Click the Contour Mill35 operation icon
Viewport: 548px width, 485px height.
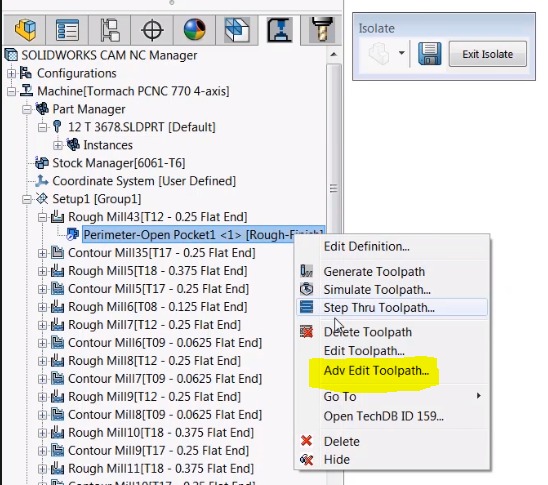click(58, 253)
